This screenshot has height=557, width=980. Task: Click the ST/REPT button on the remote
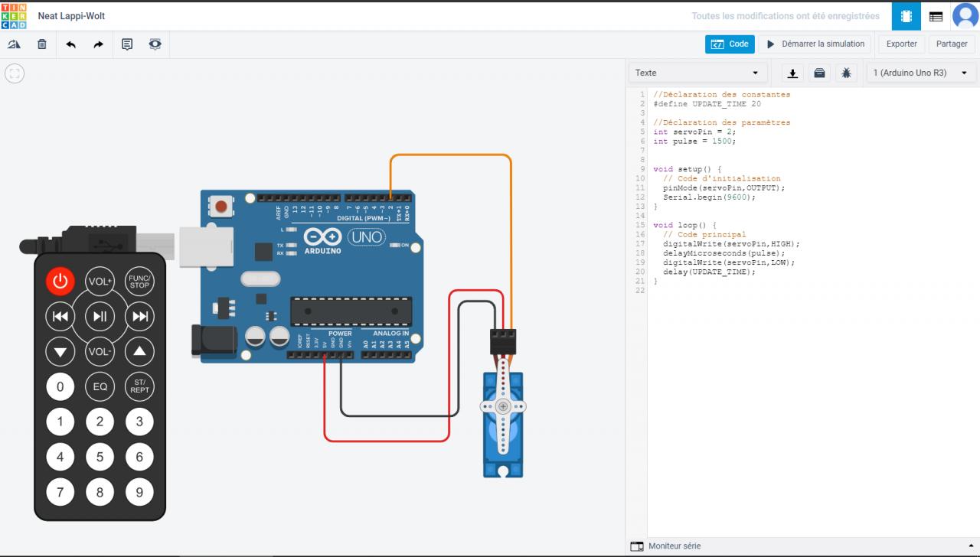click(139, 386)
